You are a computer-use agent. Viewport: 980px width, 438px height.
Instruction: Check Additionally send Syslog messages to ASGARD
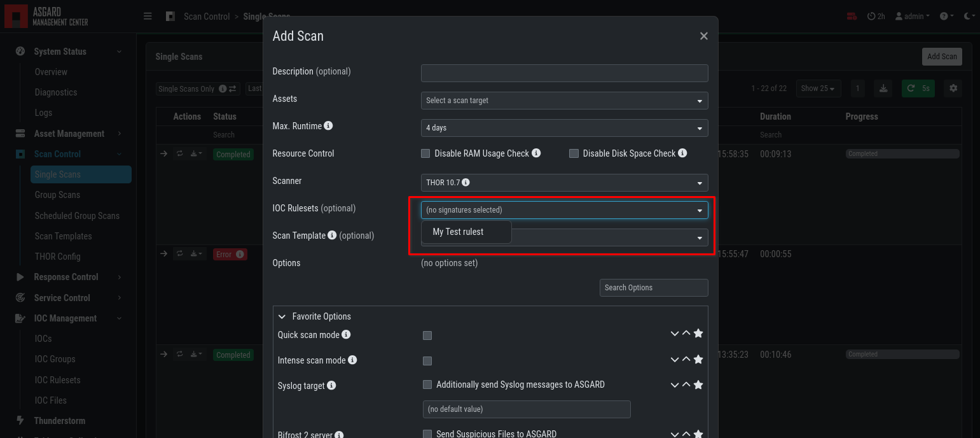[427, 385]
